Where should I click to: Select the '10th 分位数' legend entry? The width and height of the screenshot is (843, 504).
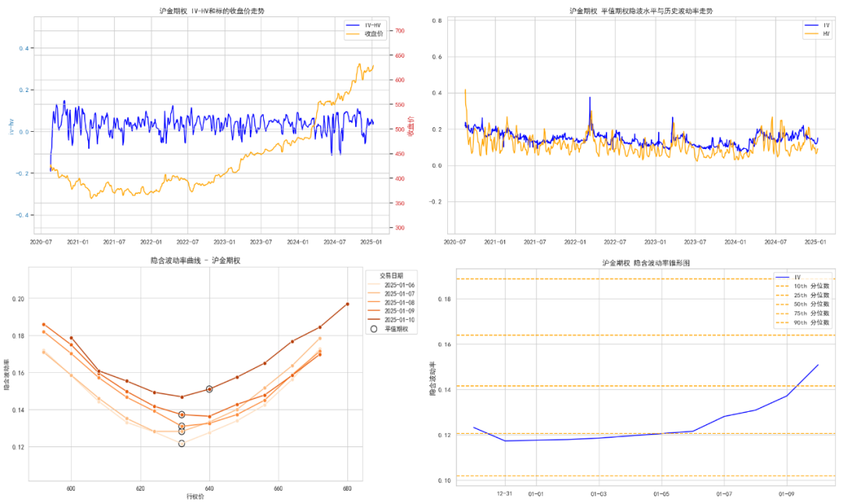coord(802,286)
